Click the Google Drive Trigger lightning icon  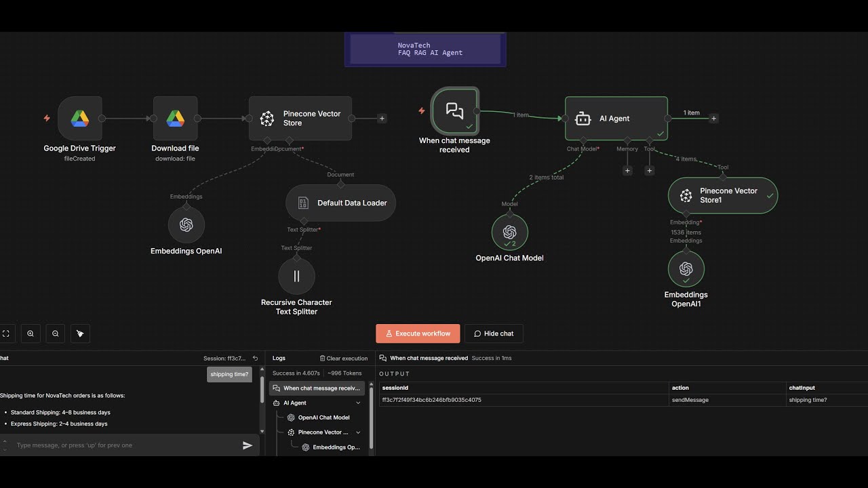(x=47, y=118)
